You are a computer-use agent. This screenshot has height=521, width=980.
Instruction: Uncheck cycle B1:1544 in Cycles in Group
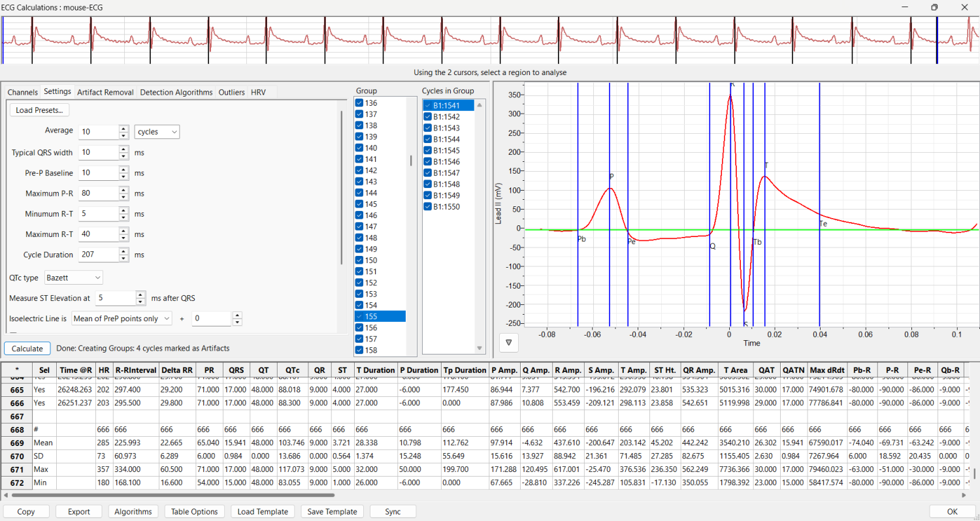(427, 139)
